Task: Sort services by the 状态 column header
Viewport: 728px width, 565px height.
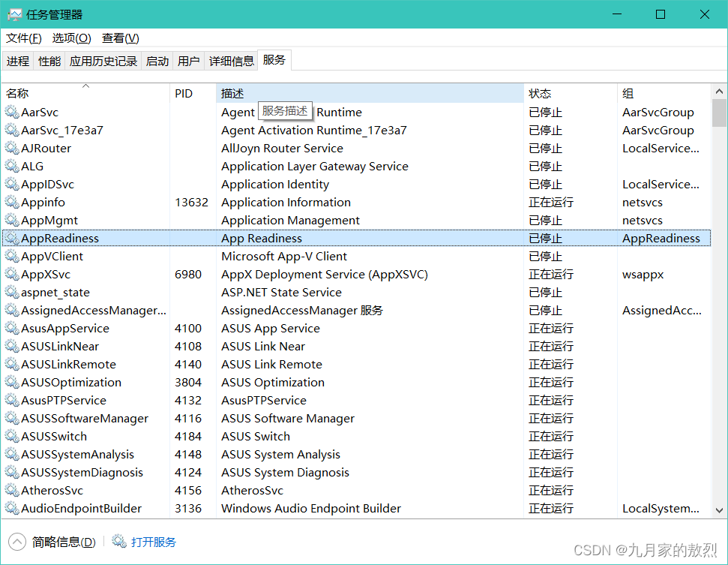Action: pyautogui.click(x=571, y=93)
